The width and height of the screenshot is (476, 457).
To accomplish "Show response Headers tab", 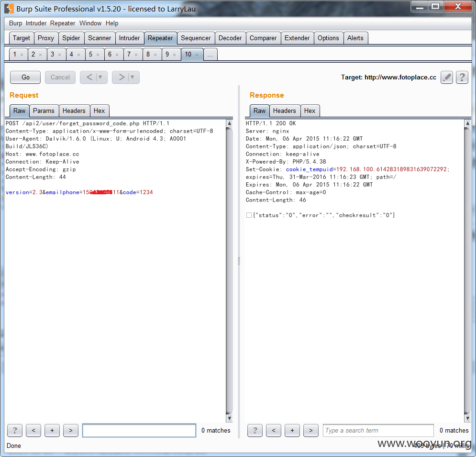I will 285,111.
